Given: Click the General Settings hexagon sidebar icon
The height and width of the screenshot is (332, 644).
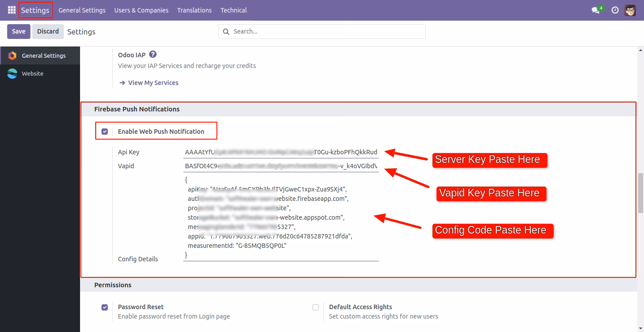Looking at the screenshot, I should click(x=13, y=55).
